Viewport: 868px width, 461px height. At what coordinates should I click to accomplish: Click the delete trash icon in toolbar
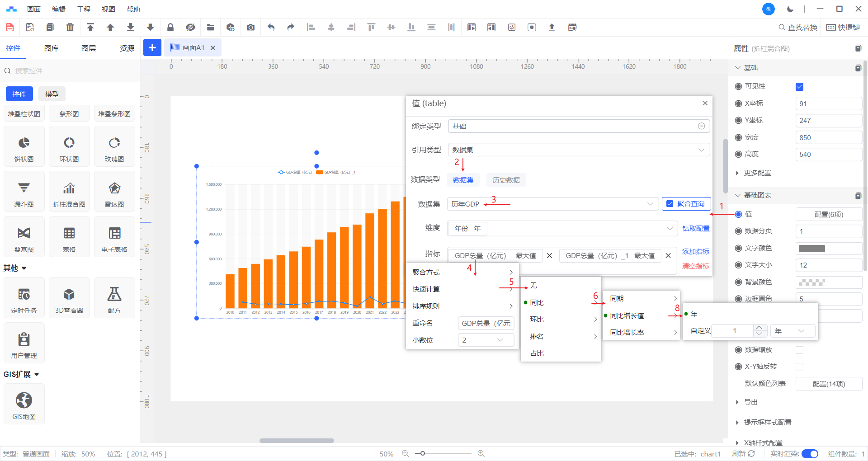[x=70, y=28]
